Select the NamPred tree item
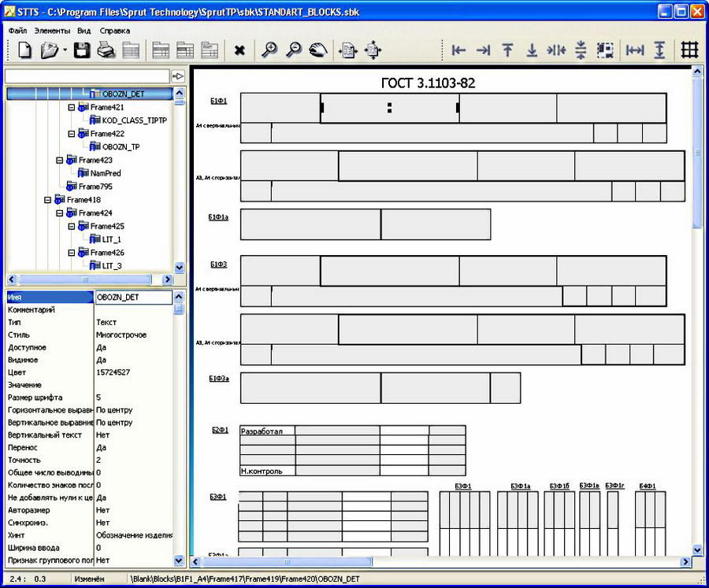709x588 pixels. [x=105, y=173]
